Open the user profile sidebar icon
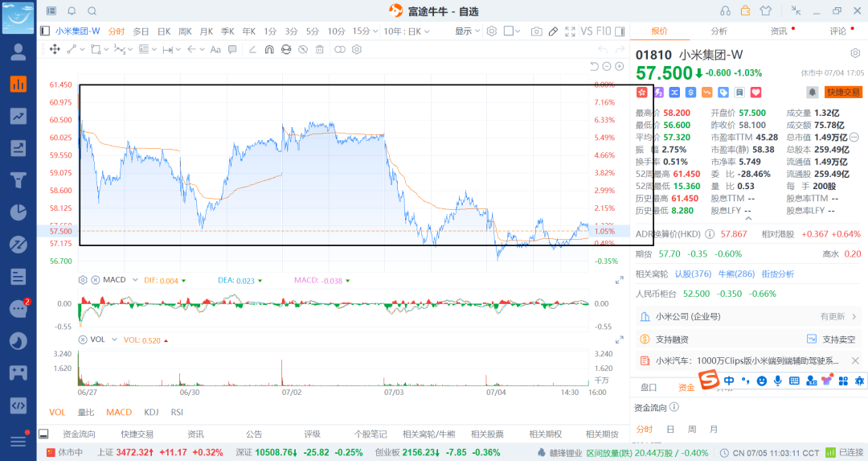The image size is (868, 461). tap(18, 51)
